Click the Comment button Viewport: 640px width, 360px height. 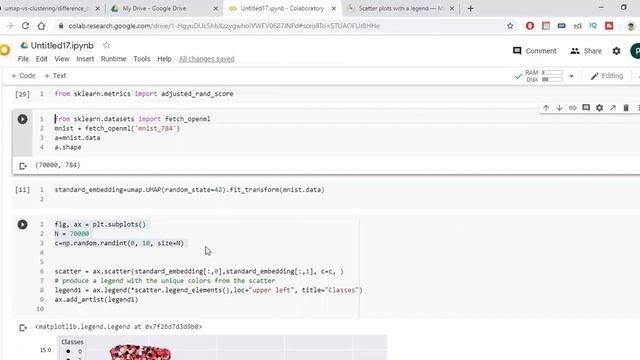534,51
